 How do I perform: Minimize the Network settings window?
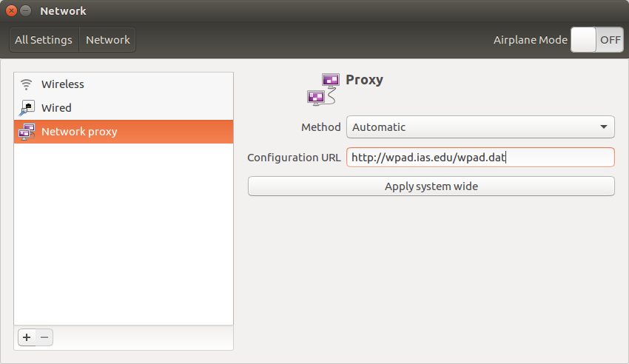pyautogui.click(x=26, y=11)
